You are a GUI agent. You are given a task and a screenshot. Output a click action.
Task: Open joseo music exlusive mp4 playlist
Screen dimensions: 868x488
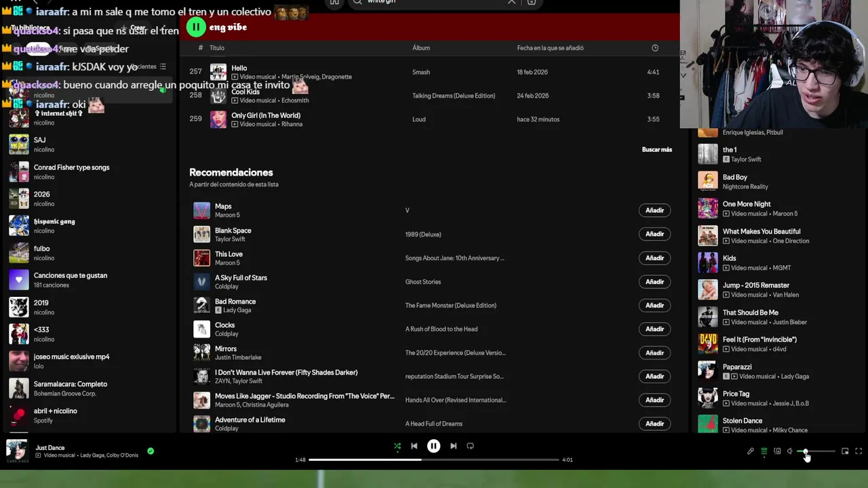pos(90,361)
